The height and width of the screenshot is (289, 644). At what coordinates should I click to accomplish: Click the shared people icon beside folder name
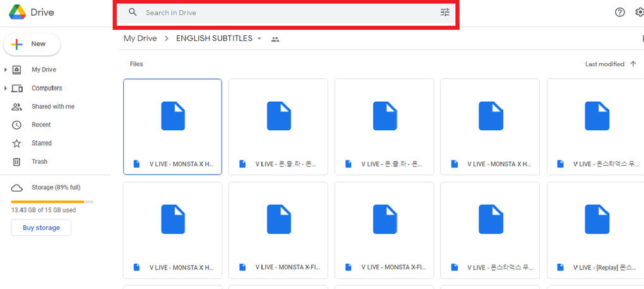coord(275,39)
